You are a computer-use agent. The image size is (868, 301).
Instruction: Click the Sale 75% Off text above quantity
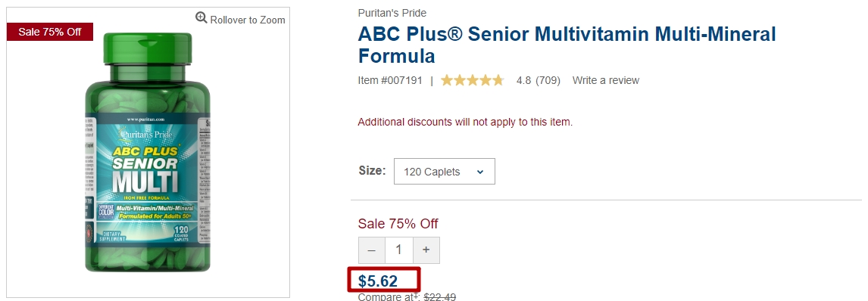click(x=398, y=224)
